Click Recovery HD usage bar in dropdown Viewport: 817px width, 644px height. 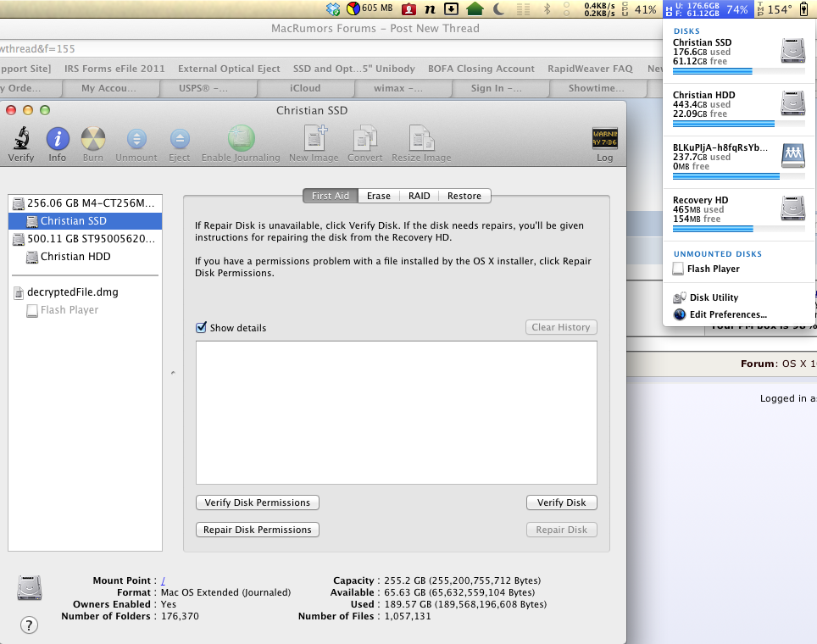[x=739, y=229]
